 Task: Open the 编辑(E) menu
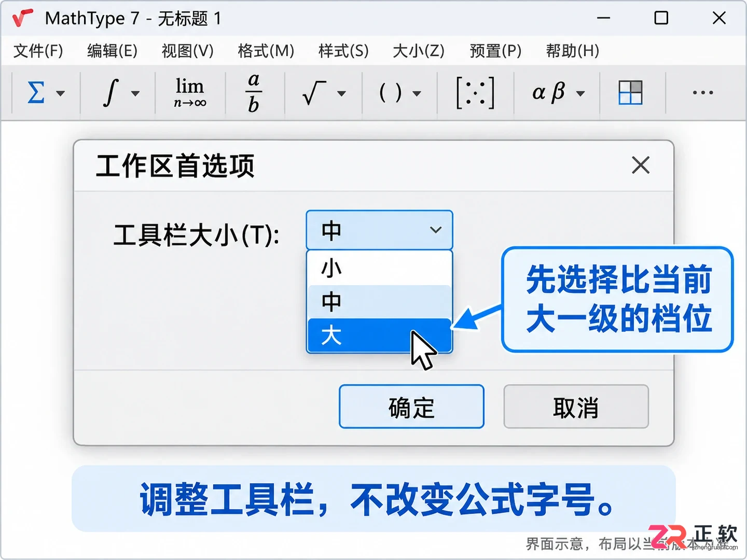[113, 51]
